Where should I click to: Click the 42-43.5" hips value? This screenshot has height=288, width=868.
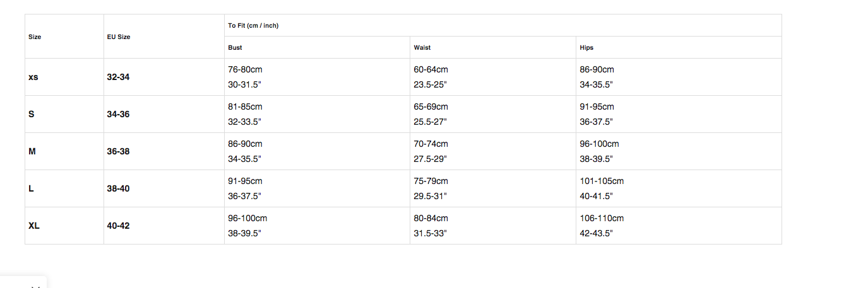click(596, 233)
